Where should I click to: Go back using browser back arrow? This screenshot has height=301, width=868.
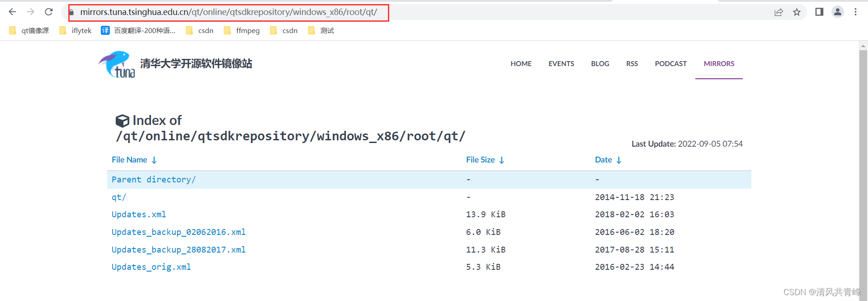coord(13,12)
